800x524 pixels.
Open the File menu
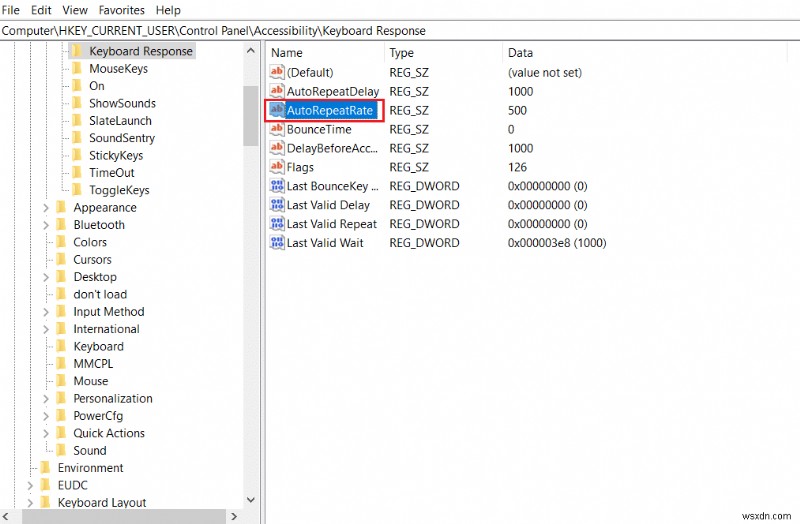10,10
